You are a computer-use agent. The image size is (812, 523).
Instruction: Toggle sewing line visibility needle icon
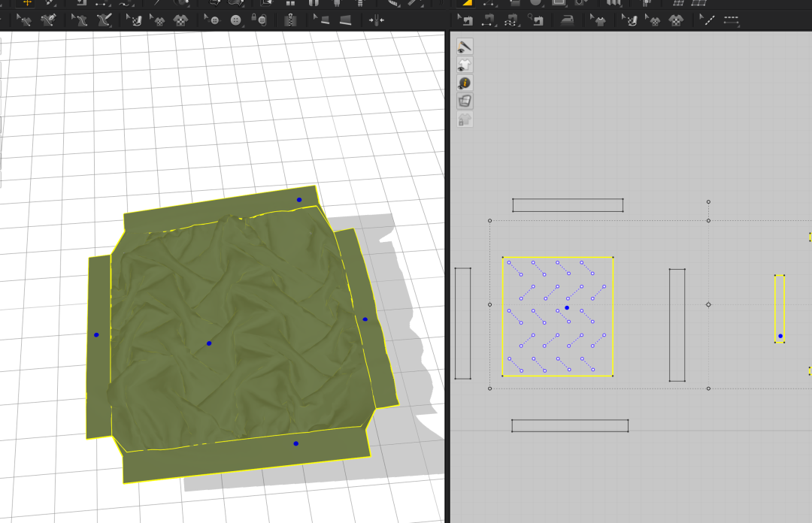[x=465, y=47]
